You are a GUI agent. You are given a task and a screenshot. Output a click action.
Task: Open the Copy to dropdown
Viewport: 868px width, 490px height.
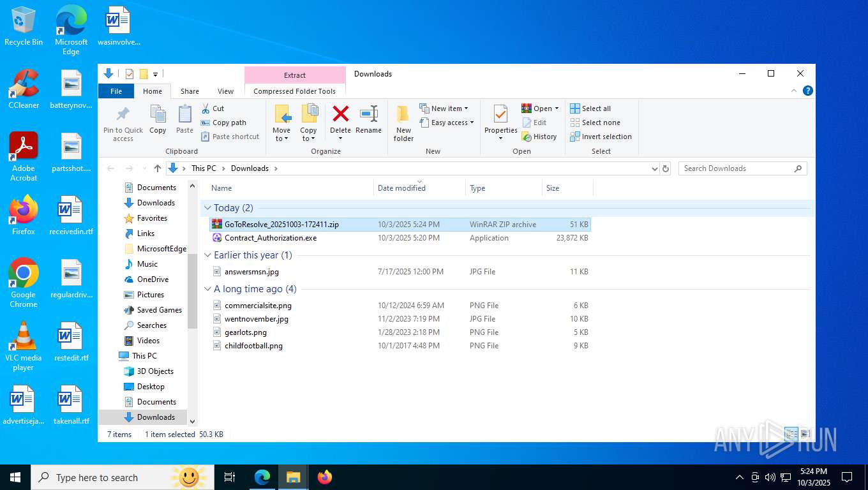pyautogui.click(x=309, y=124)
